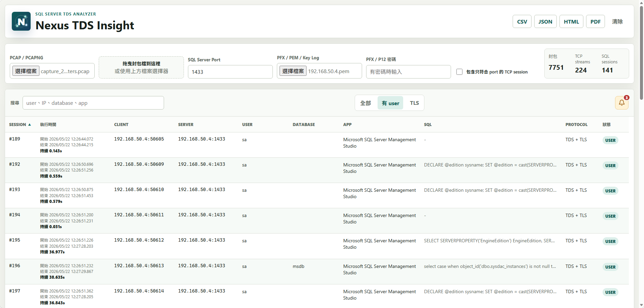Click the msdb database cell
This screenshot has height=308, width=644.
[298, 266]
